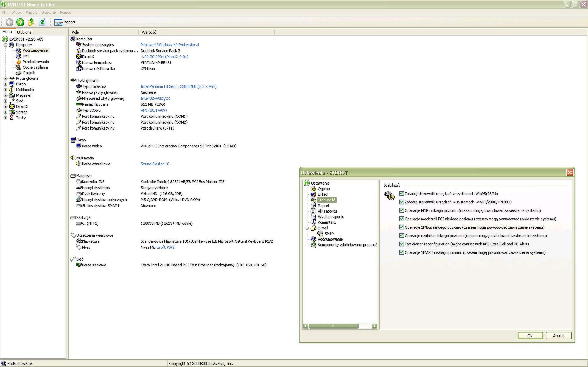Click OK in the settings dialog

pyautogui.click(x=530, y=336)
